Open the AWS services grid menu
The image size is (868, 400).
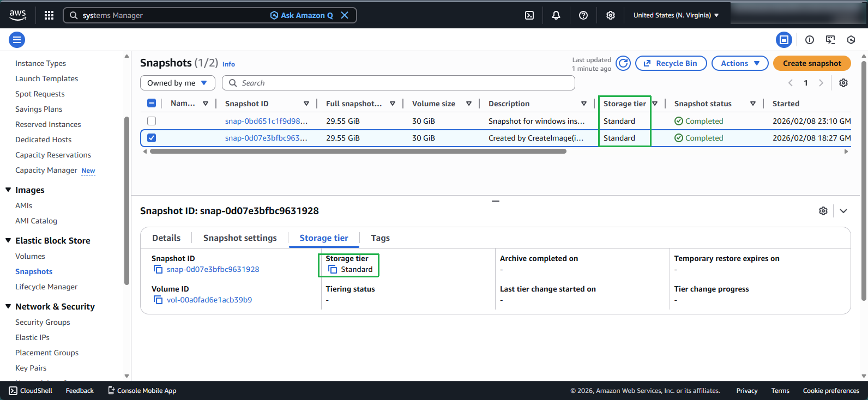coord(49,15)
